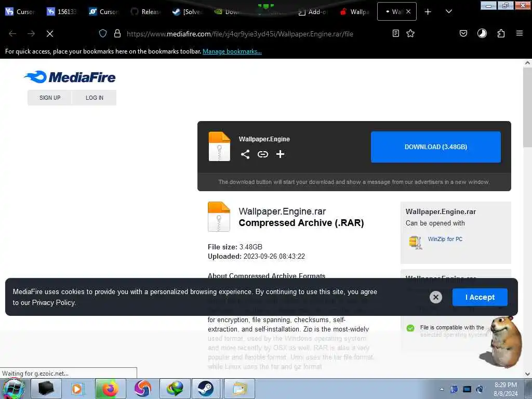Viewport: 532px width, 399px height.
Task: Click the vertical scrollbar thumb
Action: point(527,107)
